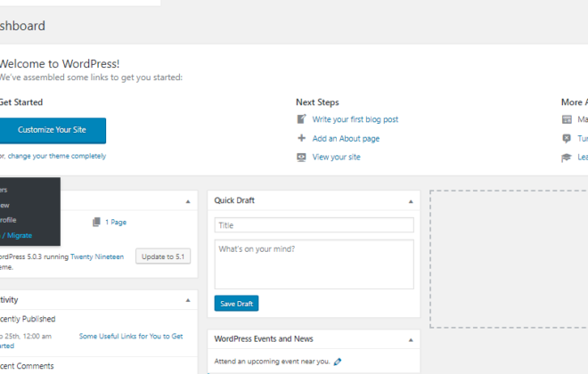Viewport: 588px width, 374px height.
Task: Click the comment-off icon under More Actions
Action: pos(567,138)
